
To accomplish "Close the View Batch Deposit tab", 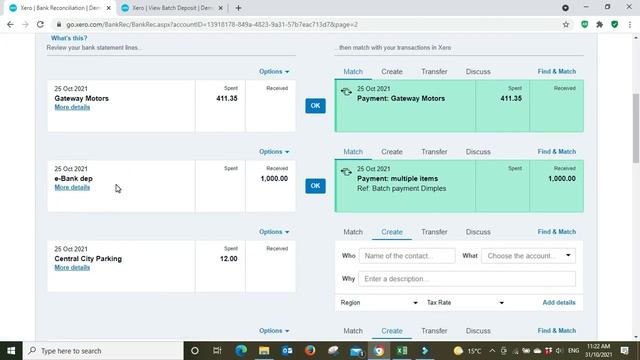I will click(220, 8).
